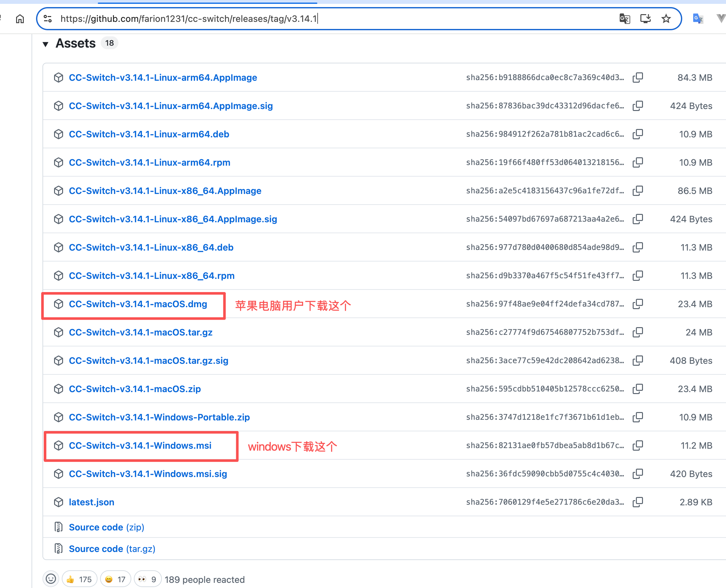This screenshot has height=588, width=726.
Task: Click the 11.2 MB file size
Action: (696, 446)
